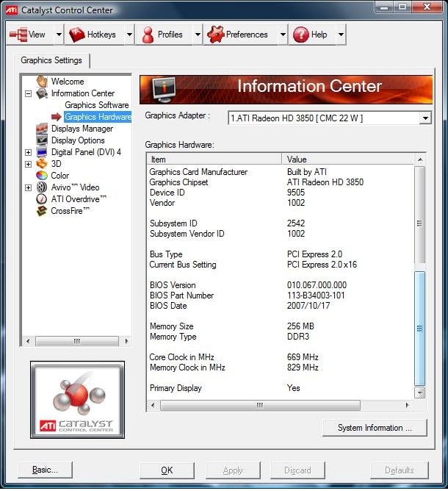Click the Discard button
The image size is (448, 491).
[x=297, y=470]
